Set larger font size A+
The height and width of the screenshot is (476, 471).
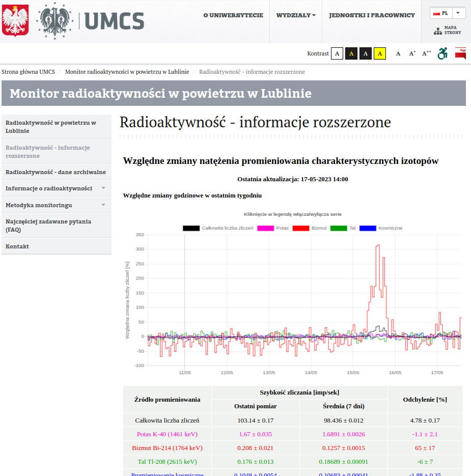click(412, 53)
